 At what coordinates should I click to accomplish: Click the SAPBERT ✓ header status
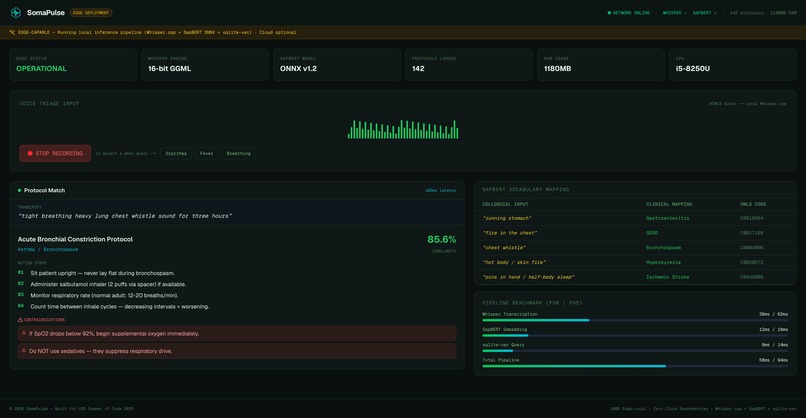pos(704,13)
